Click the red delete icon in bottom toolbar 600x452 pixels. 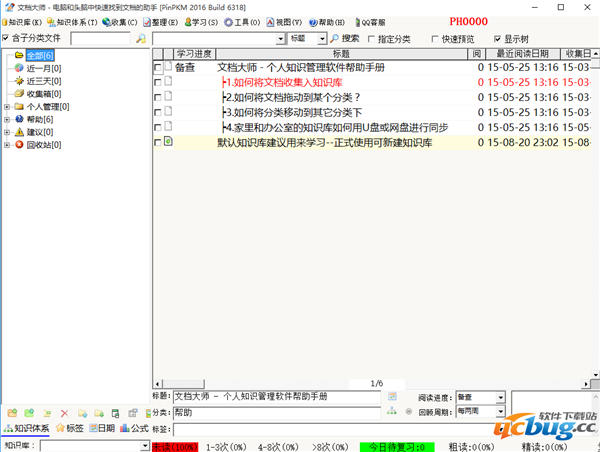[64, 412]
